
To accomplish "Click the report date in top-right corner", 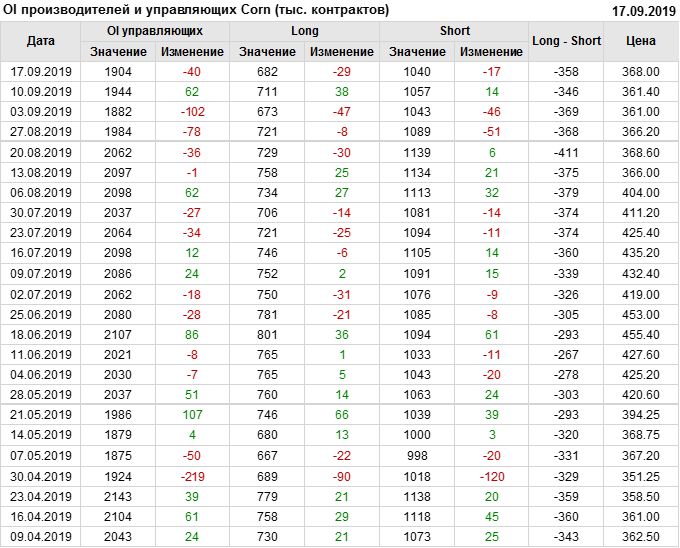I will coord(643,11).
